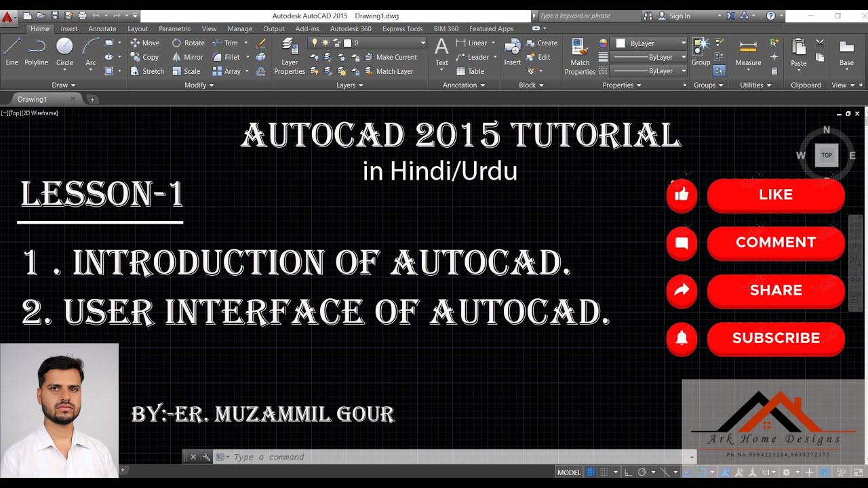Click the Group tool
868x488 pixels.
(701, 52)
